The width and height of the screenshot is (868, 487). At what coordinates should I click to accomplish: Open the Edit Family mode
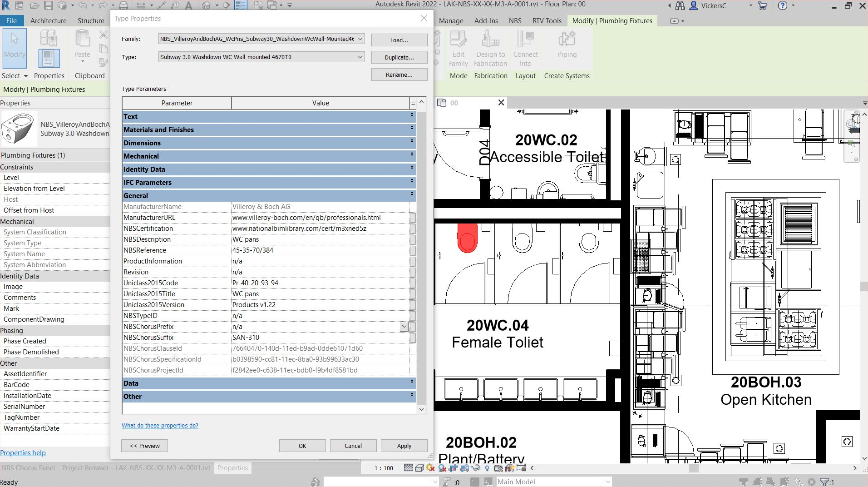(x=458, y=48)
